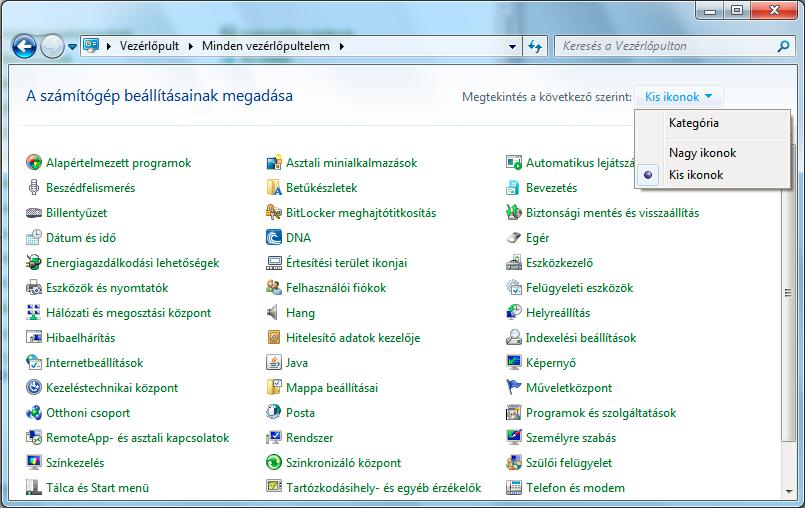Open the Tálca és Start menü link

[98, 488]
